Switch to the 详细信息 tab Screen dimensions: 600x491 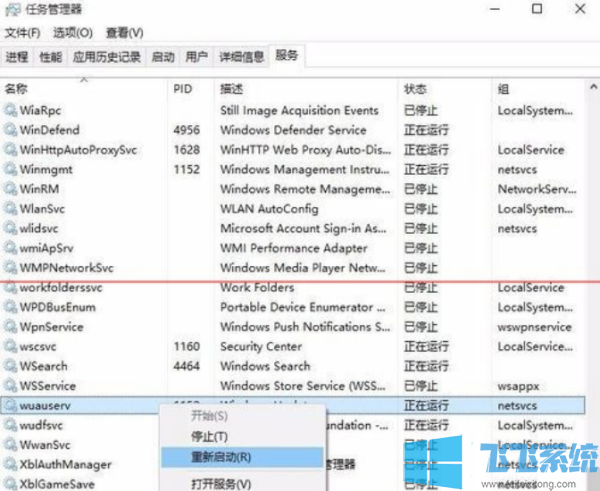241,57
